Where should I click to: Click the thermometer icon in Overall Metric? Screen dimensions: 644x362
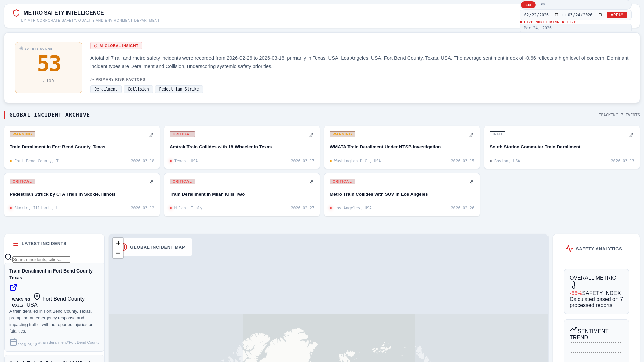(x=574, y=285)
